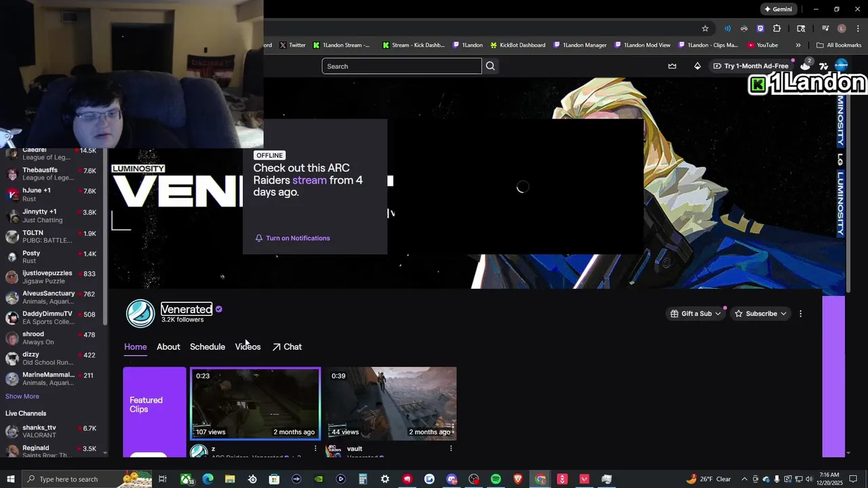Open Microsoft Edge from the taskbar
The width and height of the screenshot is (868, 488).
[x=208, y=479]
